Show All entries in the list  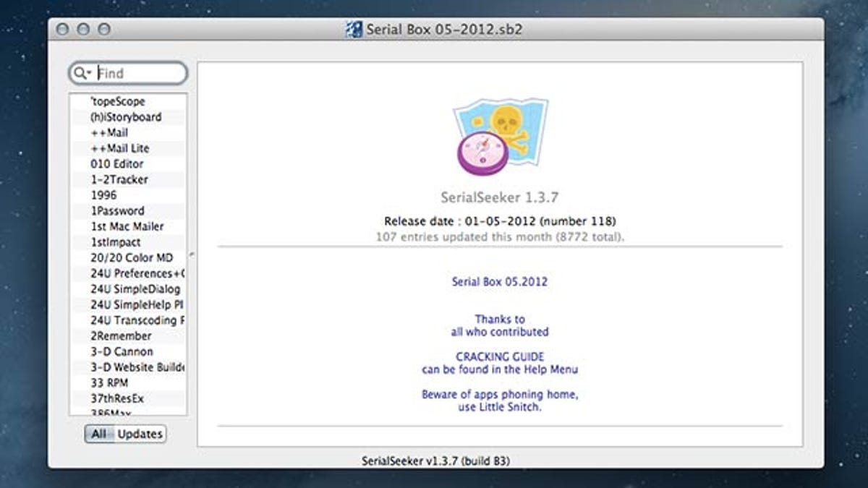(99, 434)
